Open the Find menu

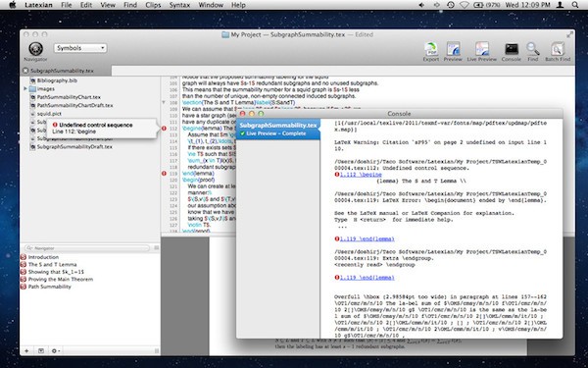click(x=130, y=5)
